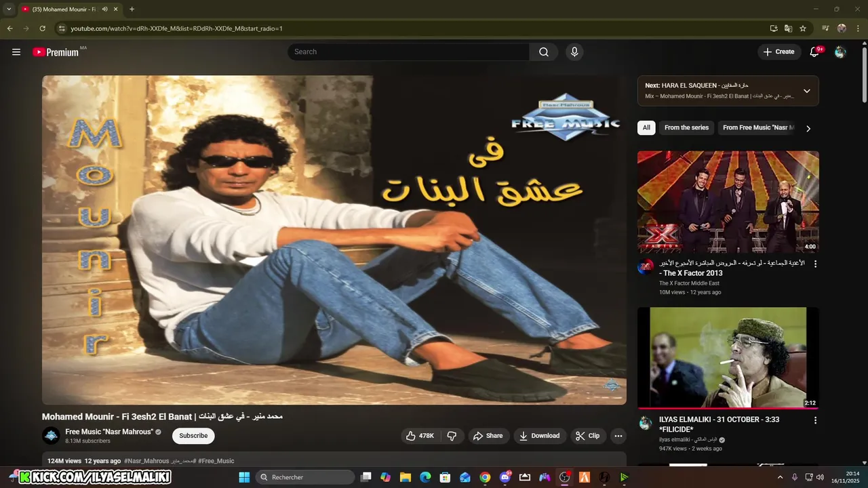868x488 pixels.
Task: Open volume control in system tray
Action: point(820,477)
